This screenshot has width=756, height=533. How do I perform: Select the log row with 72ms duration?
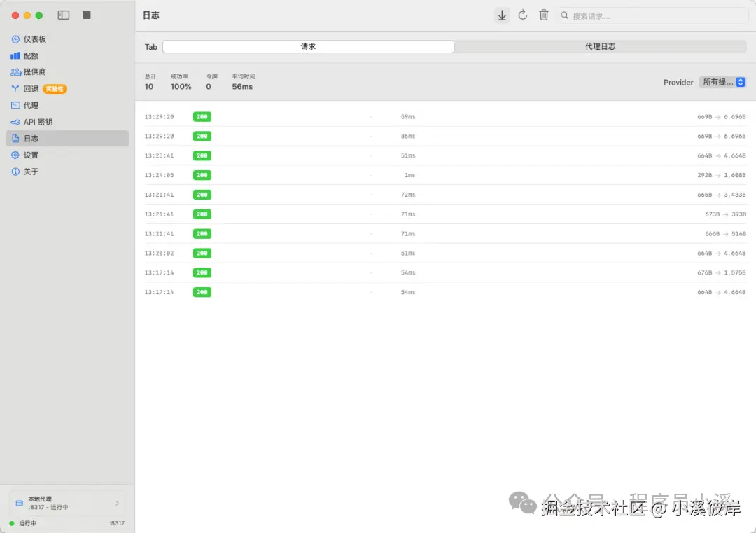tap(445, 195)
